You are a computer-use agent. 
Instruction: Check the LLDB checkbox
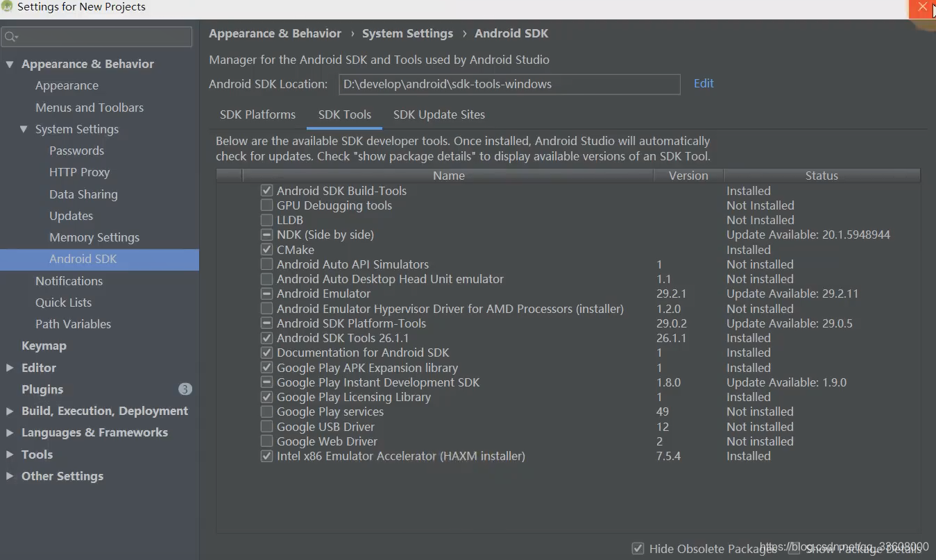(266, 220)
